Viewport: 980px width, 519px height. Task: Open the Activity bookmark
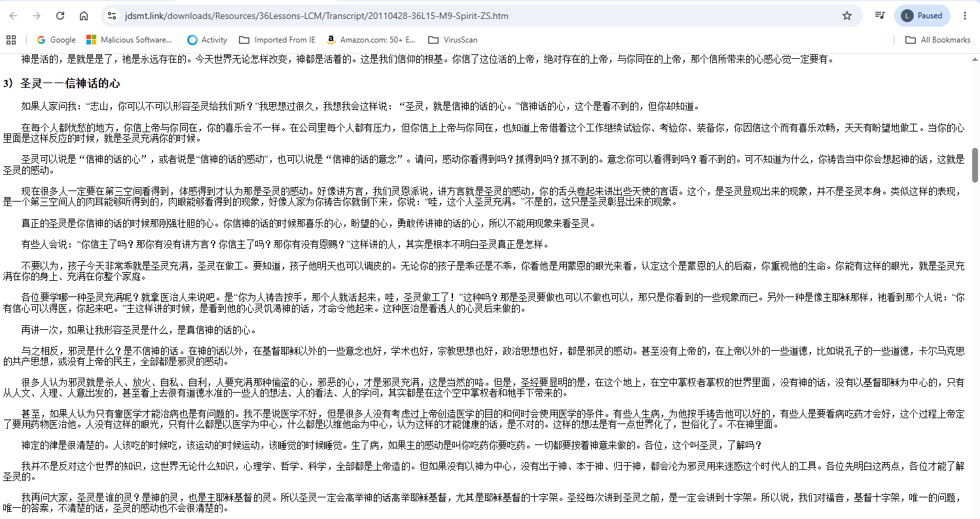click(x=207, y=40)
